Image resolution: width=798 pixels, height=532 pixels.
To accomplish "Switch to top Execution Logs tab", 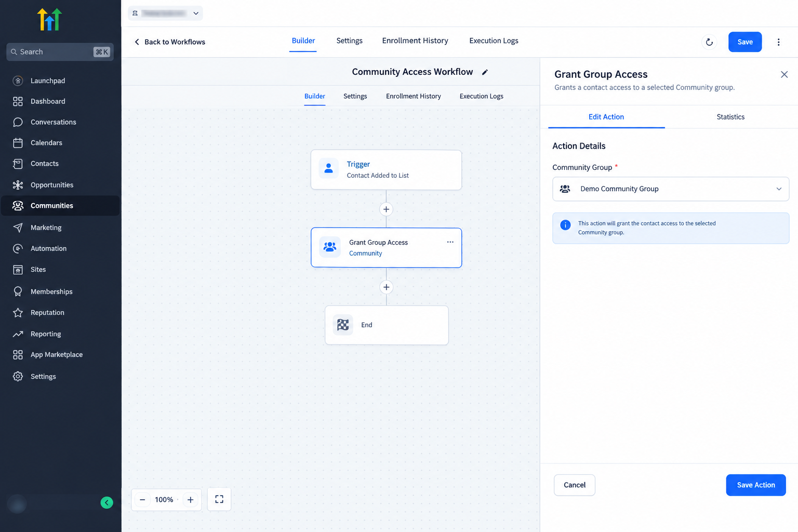I will 494,41.
